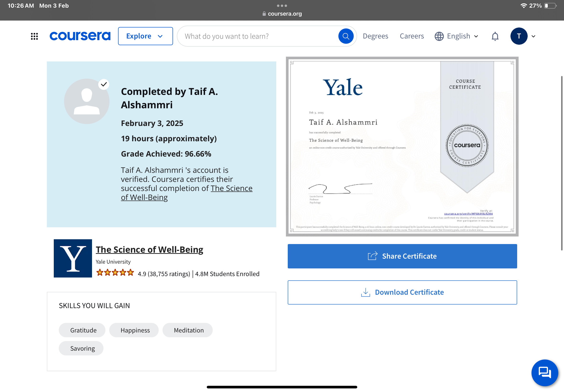Select the Meditation skill tag
This screenshot has width=564, height=392.
[188, 330]
